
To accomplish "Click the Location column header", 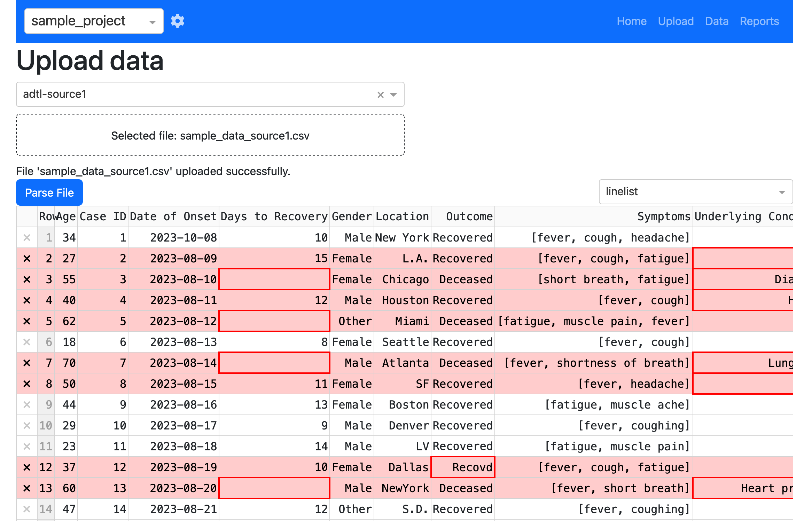I will click(403, 216).
